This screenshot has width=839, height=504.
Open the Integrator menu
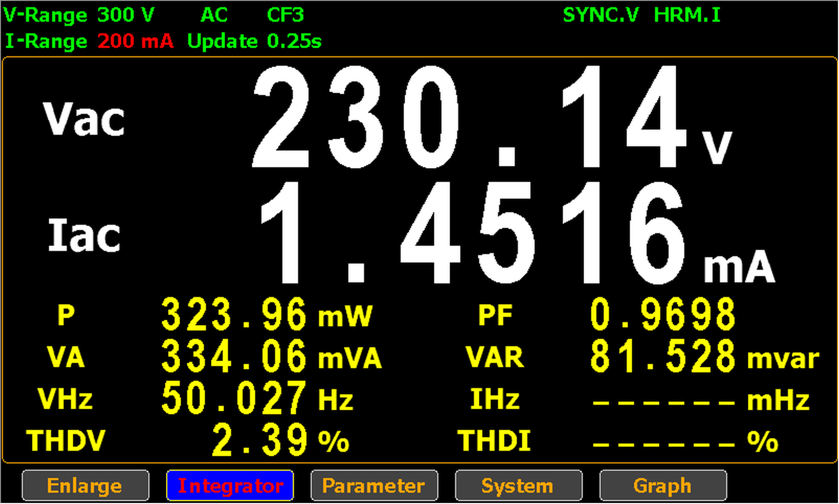230,486
